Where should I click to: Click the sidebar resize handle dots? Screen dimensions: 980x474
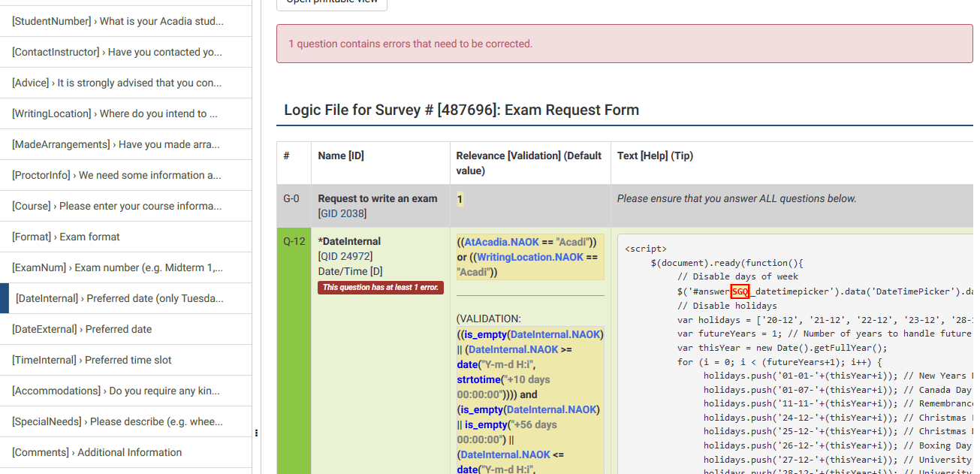pyautogui.click(x=256, y=433)
